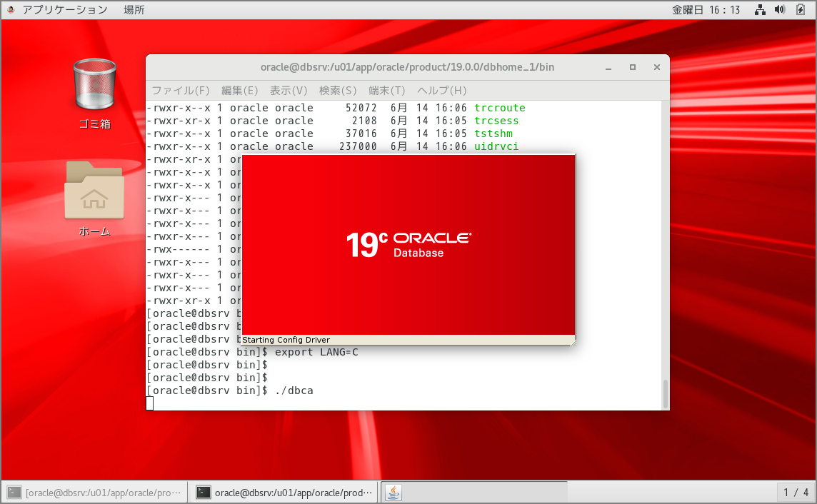This screenshot has height=504, width=817.
Task: Open the 端末(T) terminal menu
Action: pyautogui.click(x=386, y=91)
